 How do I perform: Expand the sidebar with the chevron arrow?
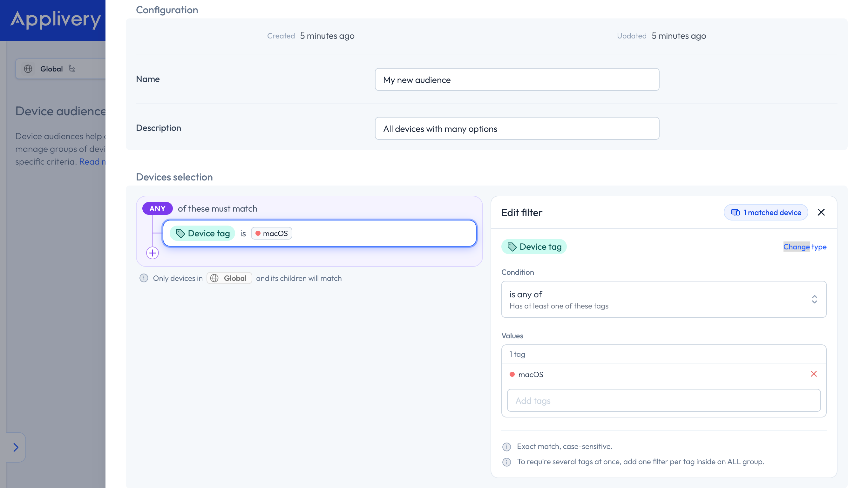[x=16, y=447]
